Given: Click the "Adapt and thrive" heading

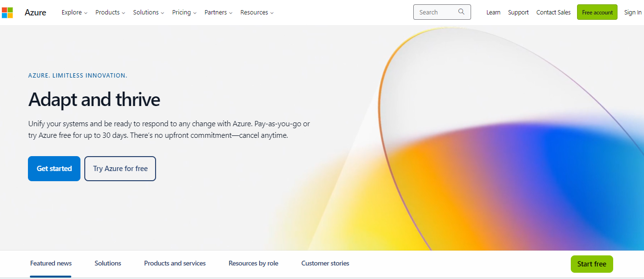Looking at the screenshot, I should [94, 100].
